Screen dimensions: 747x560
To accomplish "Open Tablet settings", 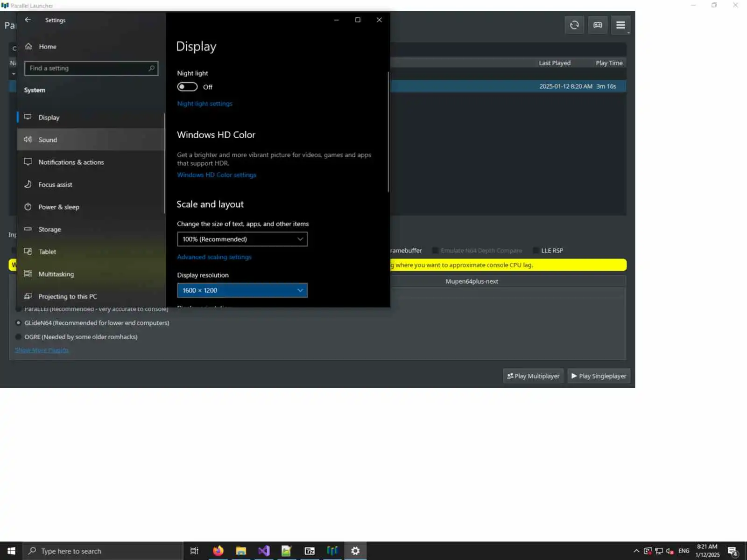I will 91,252.
